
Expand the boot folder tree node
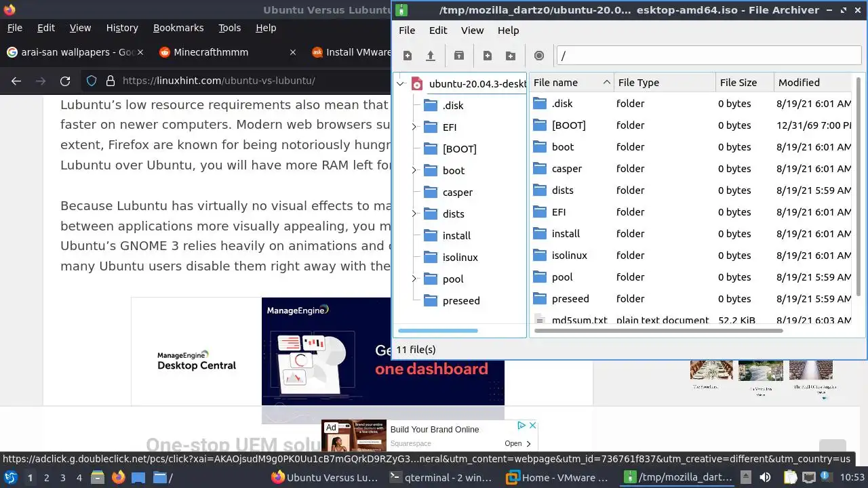coord(414,171)
